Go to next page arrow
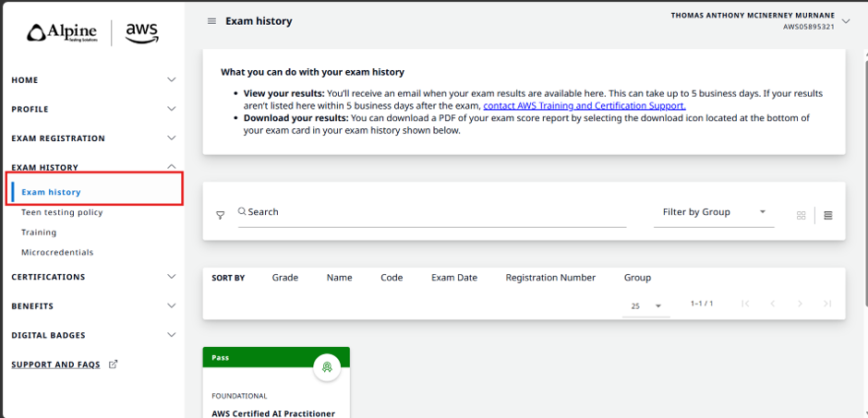 pyautogui.click(x=800, y=304)
